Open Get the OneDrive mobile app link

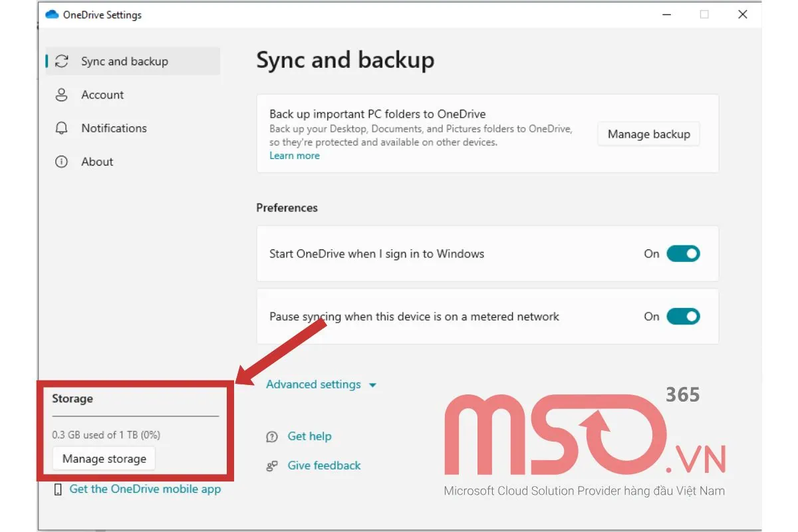145,489
